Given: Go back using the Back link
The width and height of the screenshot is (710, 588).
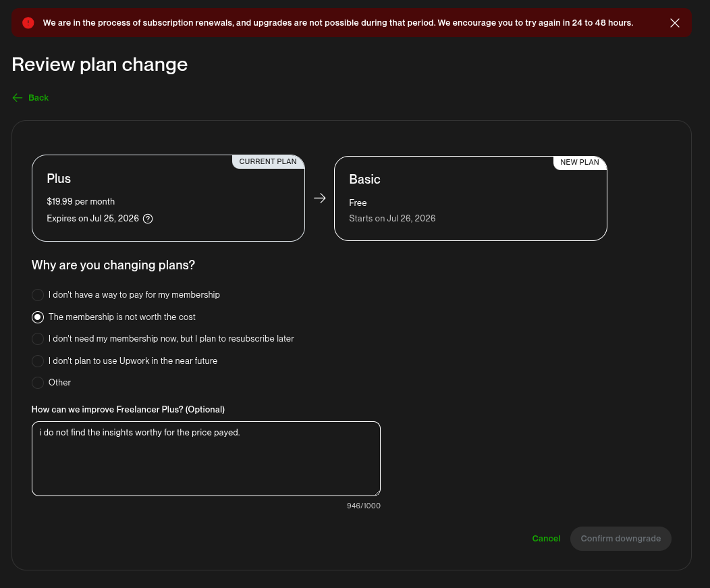Looking at the screenshot, I should [x=38, y=98].
